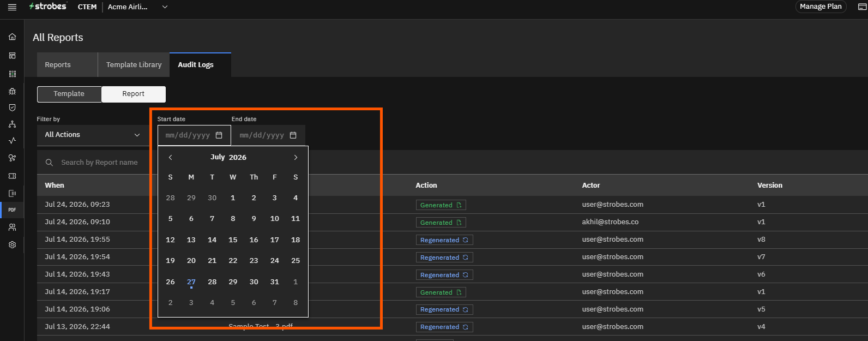
Task: Pick July 10 in the calendar
Action: [x=275, y=219]
